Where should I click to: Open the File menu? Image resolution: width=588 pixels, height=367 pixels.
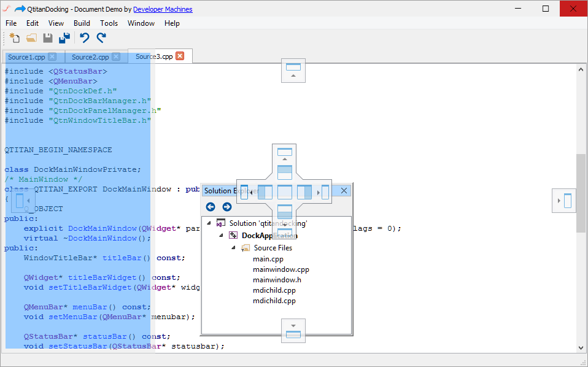(x=11, y=23)
